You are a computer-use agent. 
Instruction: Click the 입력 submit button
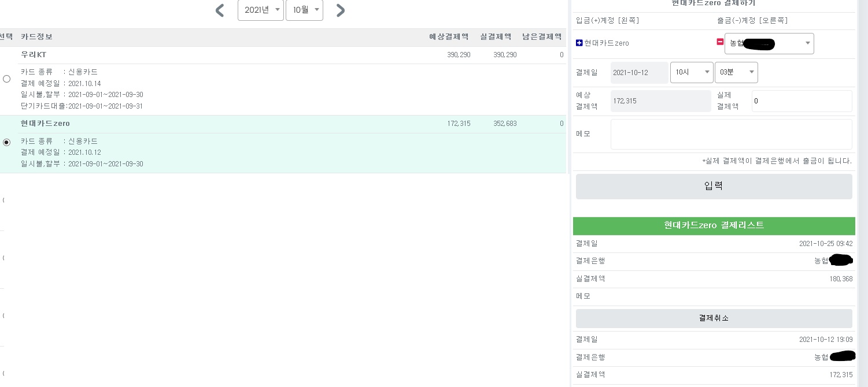(x=714, y=186)
